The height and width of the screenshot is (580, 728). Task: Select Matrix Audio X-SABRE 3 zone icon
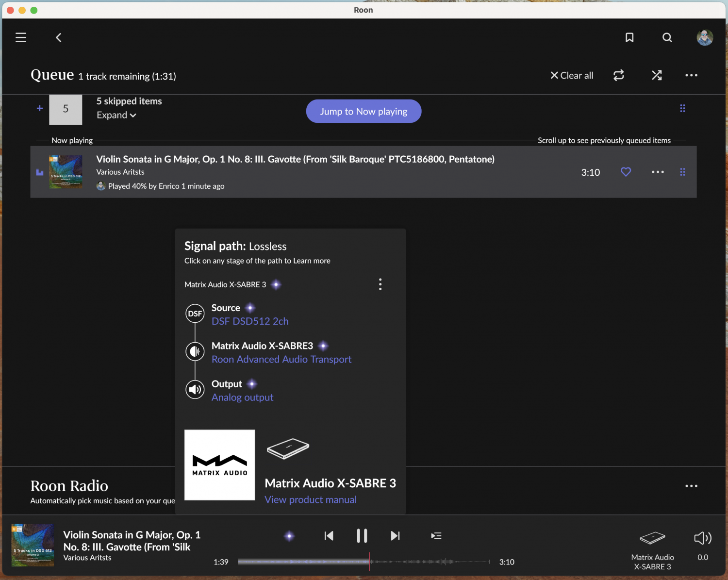pyautogui.click(x=652, y=538)
